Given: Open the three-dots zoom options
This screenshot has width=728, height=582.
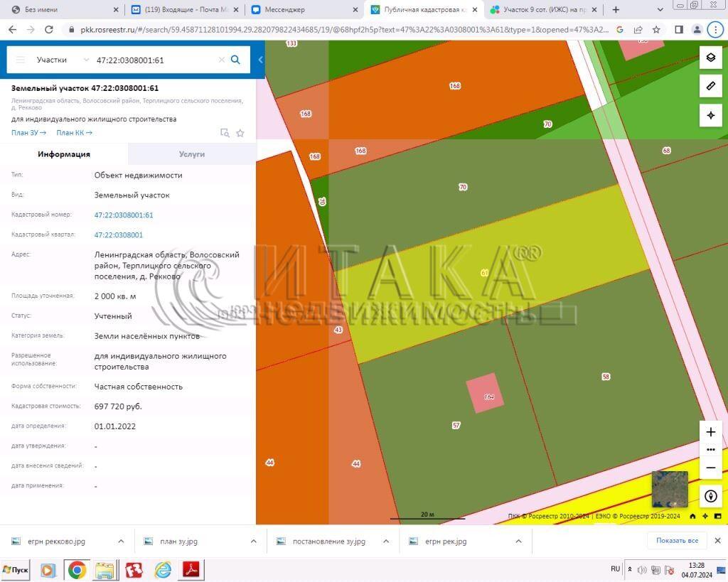Looking at the screenshot, I should click(x=710, y=450).
